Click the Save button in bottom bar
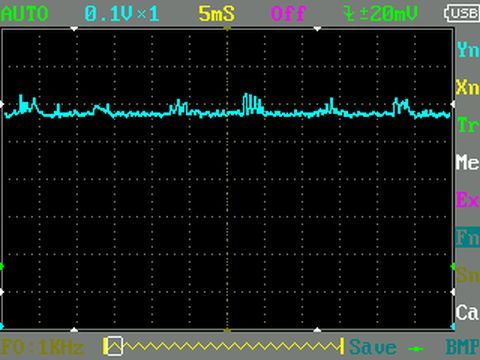Image resolution: width=480 pixels, height=360 pixels. point(373,347)
